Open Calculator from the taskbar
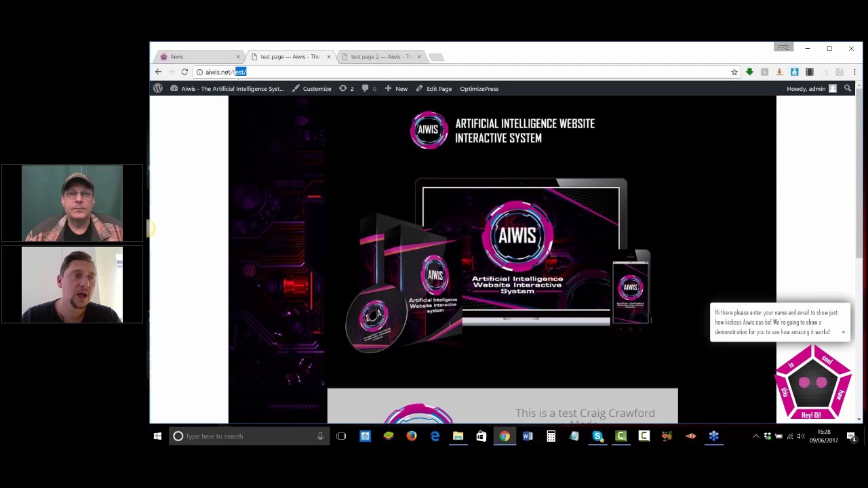The height and width of the screenshot is (488, 868). 551,436
